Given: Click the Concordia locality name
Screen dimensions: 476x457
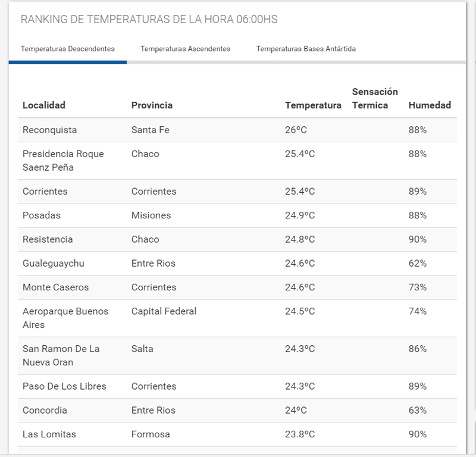Looking at the screenshot, I should click(45, 410).
